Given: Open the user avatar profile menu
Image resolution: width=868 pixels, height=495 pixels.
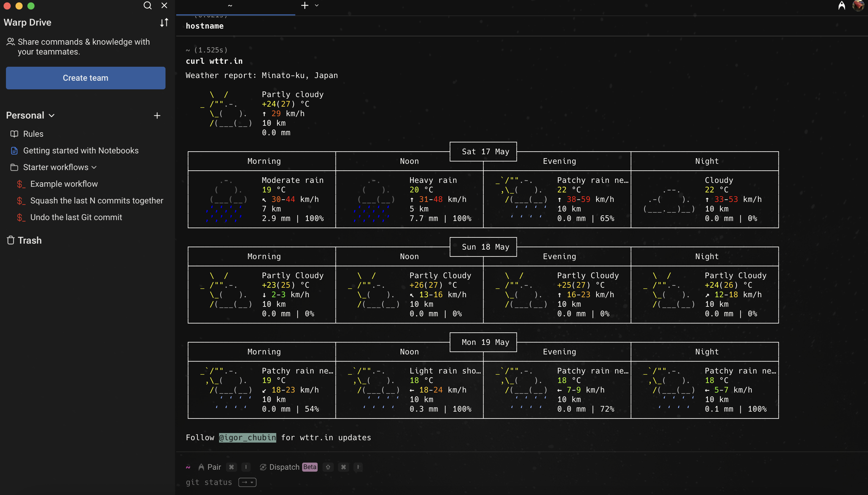Looking at the screenshot, I should 858,5.
